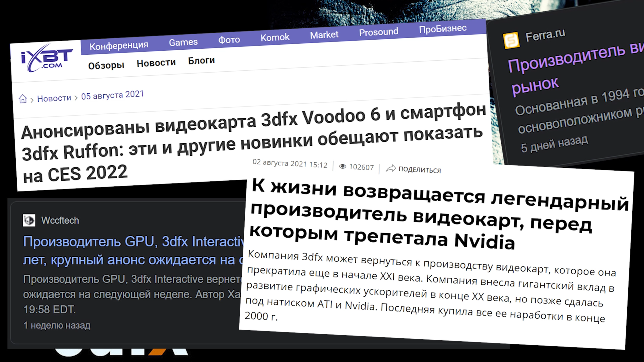Click the Wccftech snippet text ending 19:58 EDT
The height and width of the screenshot is (362, 644).
[x=132, y=294]
